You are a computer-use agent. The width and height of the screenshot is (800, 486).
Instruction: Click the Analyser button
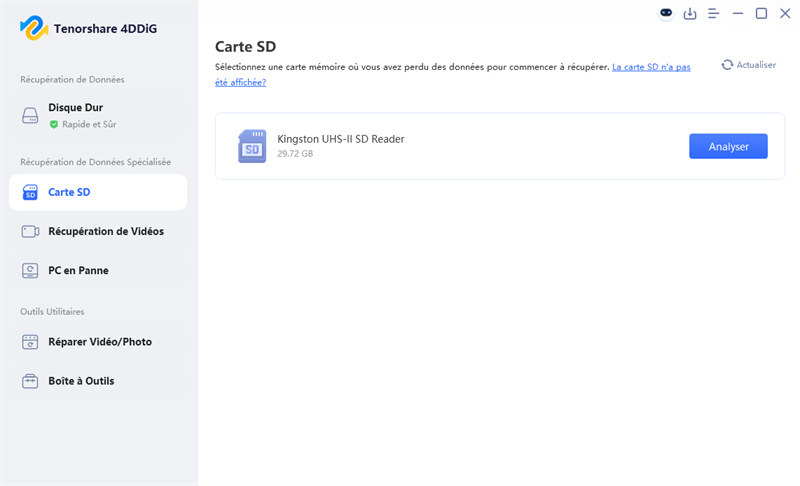click(x=728, y=146)
